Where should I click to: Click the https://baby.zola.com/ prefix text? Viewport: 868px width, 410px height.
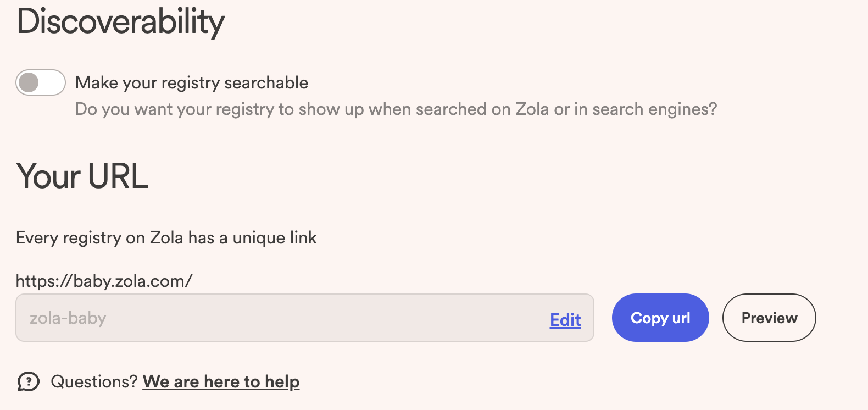pyautogui.click(x=104, y=281)
